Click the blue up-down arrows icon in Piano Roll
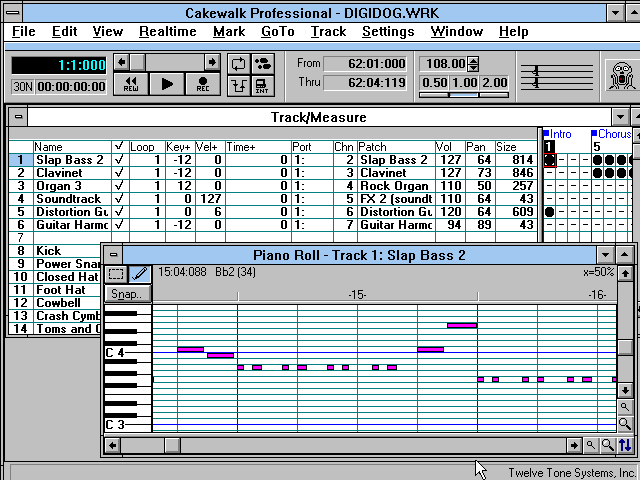This screenshot has height=480, width=640. (x=625, y=445)
